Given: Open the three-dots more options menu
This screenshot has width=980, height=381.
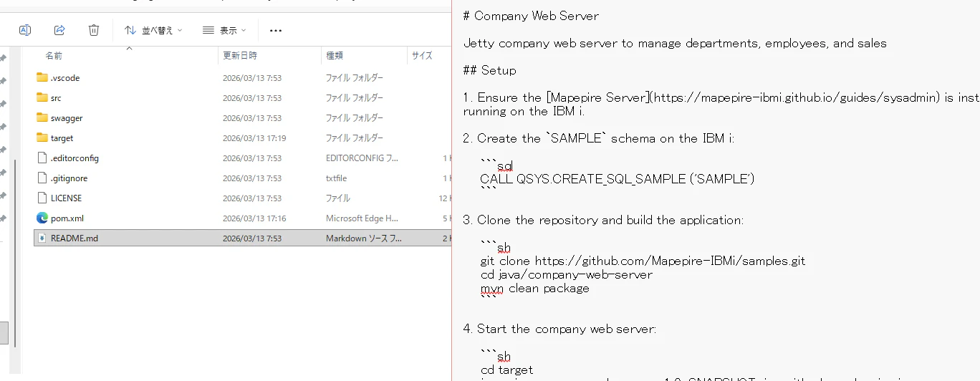Looking at the screenshot, I should click(x=276, y=30).
